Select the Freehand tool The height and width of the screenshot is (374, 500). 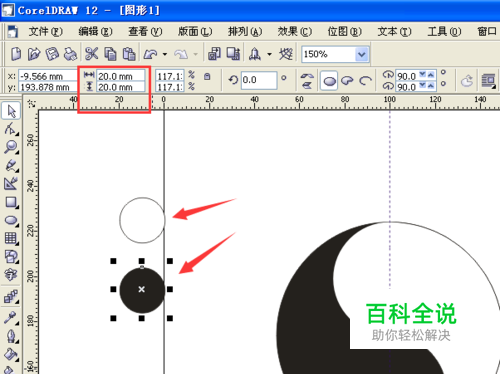[11, 166]
